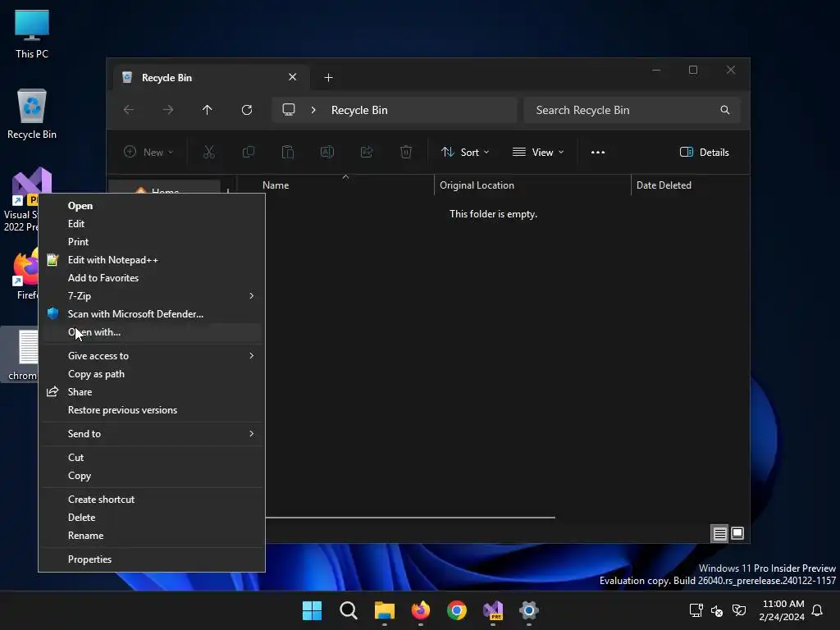Close the Recycle Bin tab
The width and height of the screenshot is (840, 630).
click(293, 77)
